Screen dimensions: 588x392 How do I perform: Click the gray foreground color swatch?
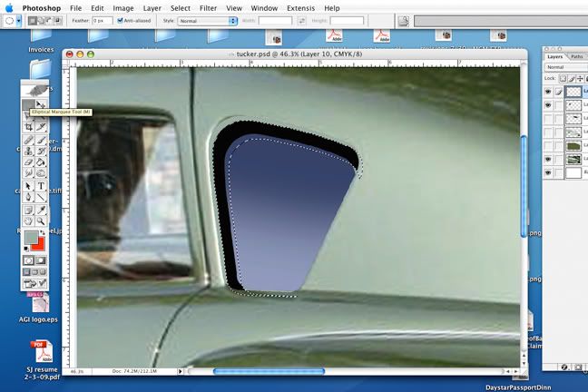(x=31, y=237)
